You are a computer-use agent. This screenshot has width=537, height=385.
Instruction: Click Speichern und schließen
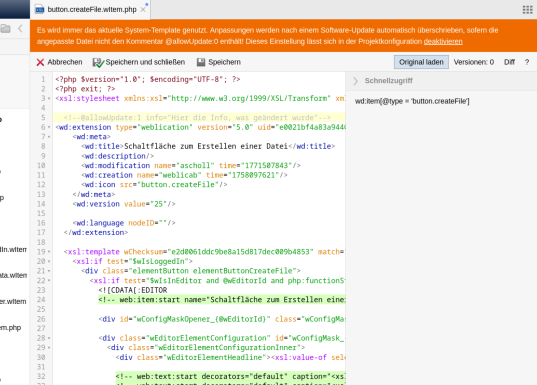click(139, 62)
